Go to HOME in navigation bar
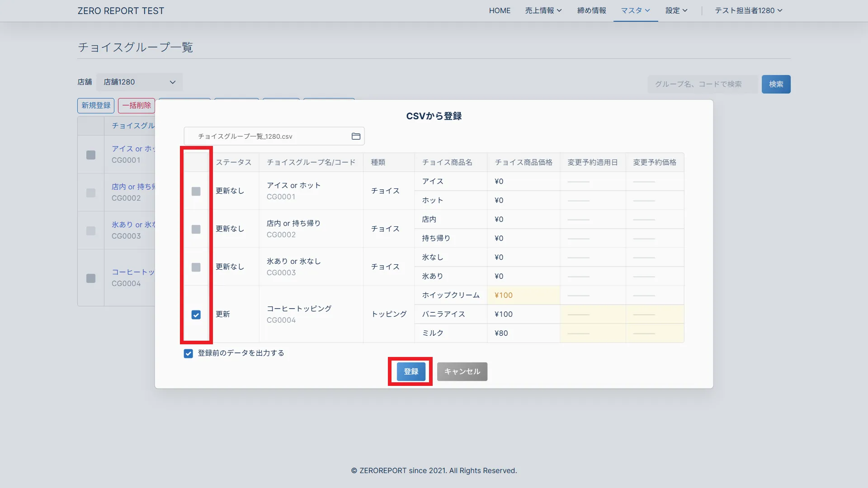Image resolution: width=868 pixels, height=488 pixels. tap(500, 10)
